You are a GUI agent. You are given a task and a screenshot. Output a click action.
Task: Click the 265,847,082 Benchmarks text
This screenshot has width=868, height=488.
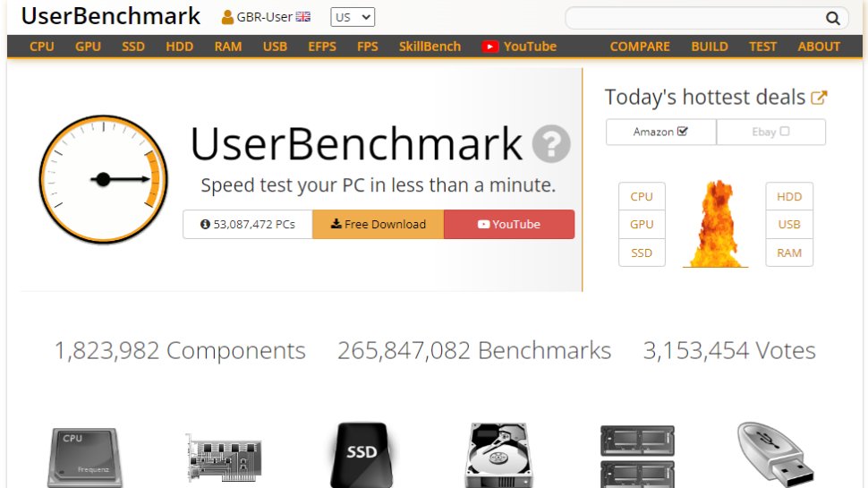click(x=474, y=351)
